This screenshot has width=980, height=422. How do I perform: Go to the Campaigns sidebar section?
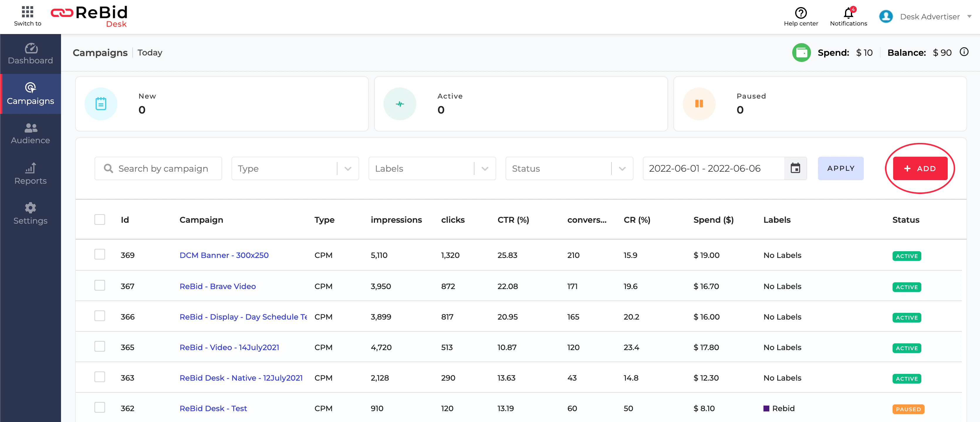pyautogui.click(x=31, y=94)
